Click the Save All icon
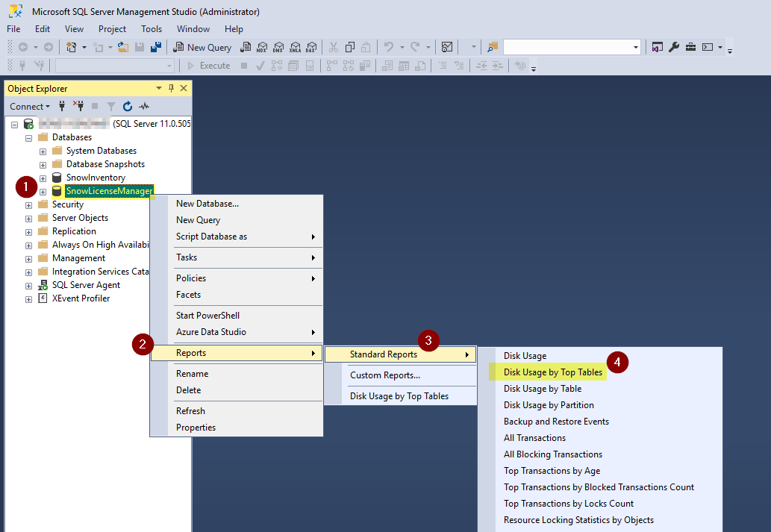The width and height of the screenshot is (771, 532). [156, 47]
